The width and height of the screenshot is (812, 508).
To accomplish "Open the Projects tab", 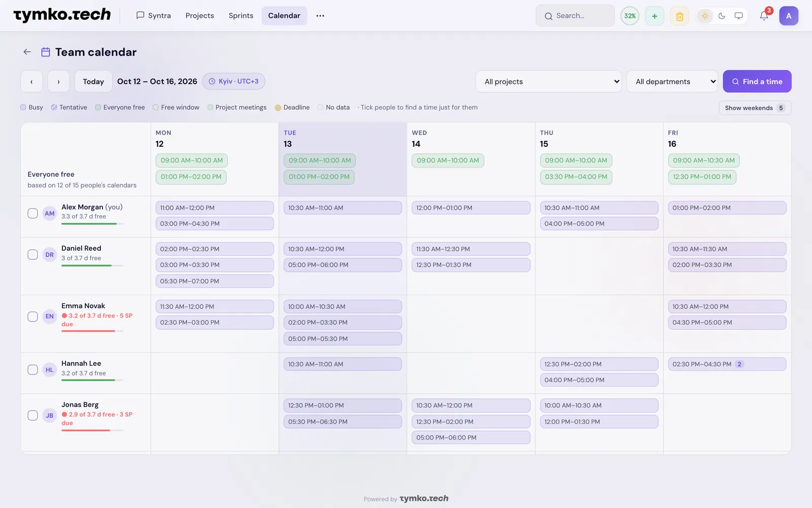I will (x=199, y=16).
